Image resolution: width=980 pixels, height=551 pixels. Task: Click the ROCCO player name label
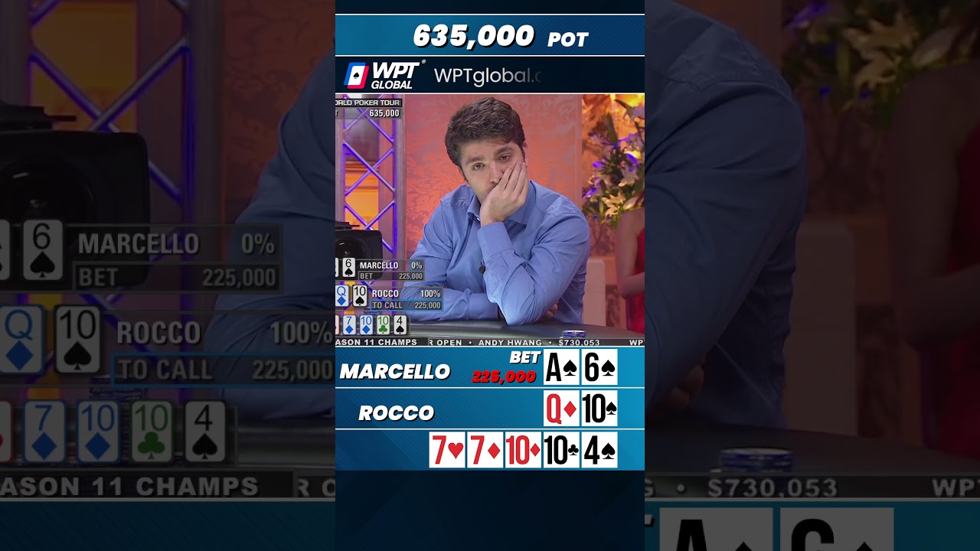click(x=397, y=413)
